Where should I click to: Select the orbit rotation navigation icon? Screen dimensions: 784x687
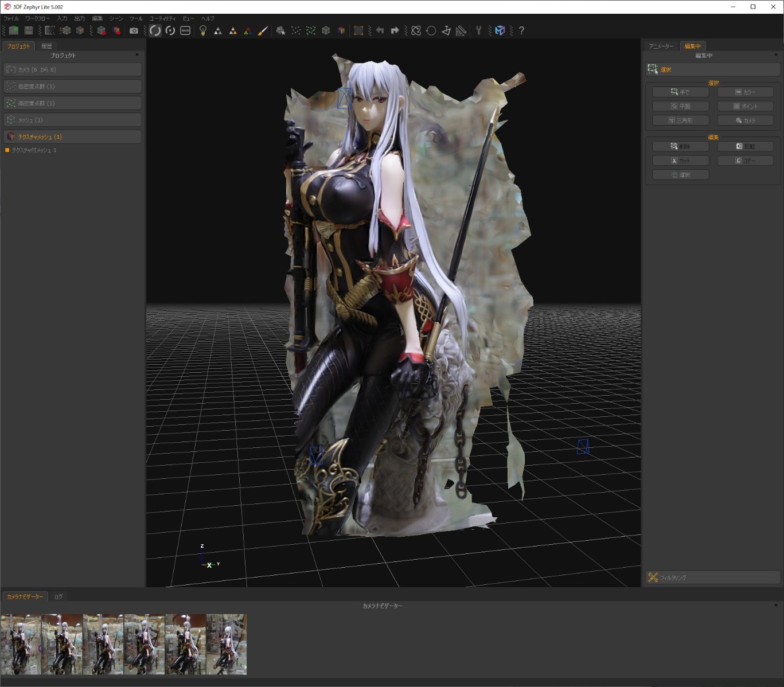coord(155,30)
